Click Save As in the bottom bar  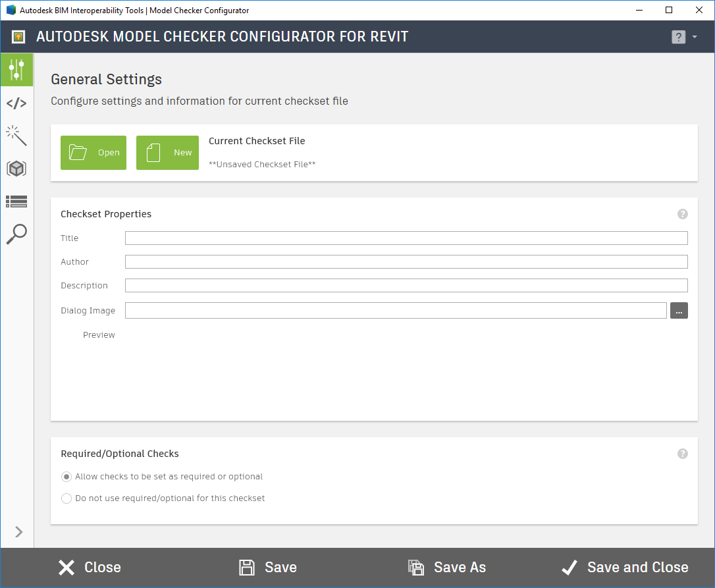[446, 567]
